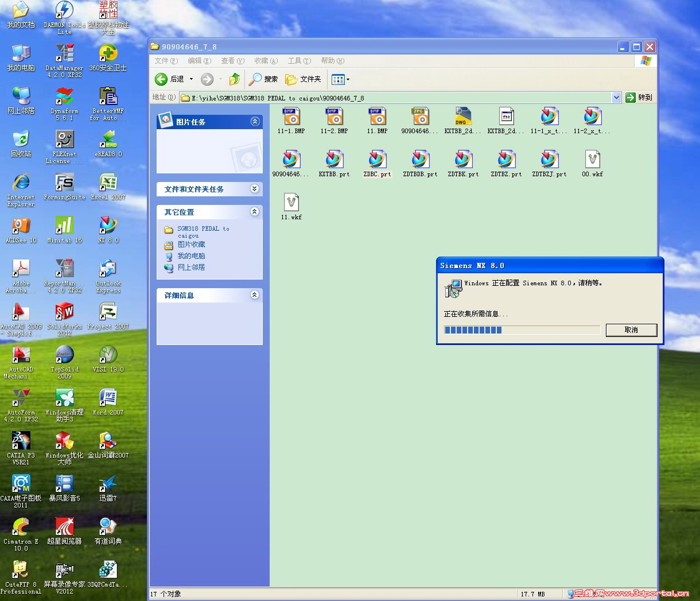Viewport: 700px width, 601px height.
Task: Open the 网上邻居 link in 其它位置
Action: [x=191, y=267]
